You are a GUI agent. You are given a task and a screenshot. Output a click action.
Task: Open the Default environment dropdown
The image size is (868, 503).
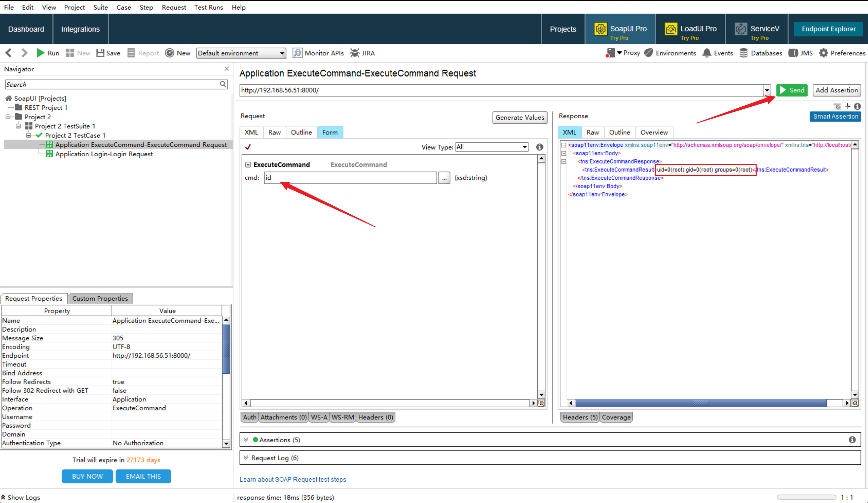click(x=241, y=53)
